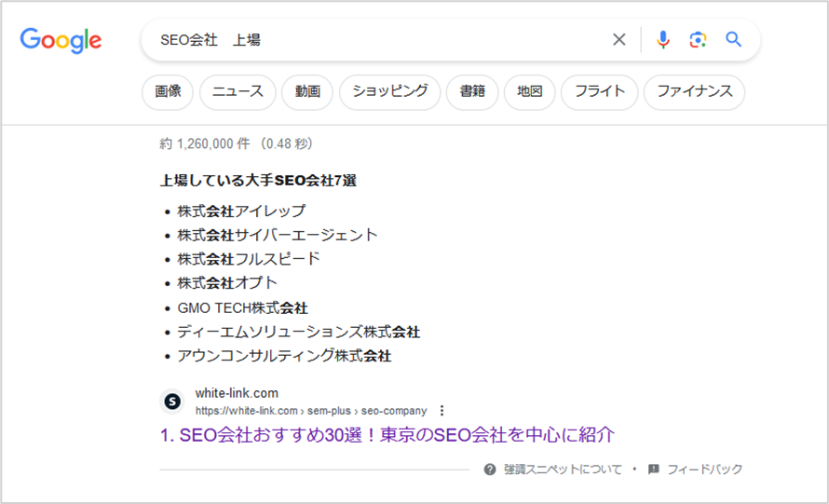
Task: Start voice search with the microphone icon
Action: pyautogui.click(x=662, y=40)
